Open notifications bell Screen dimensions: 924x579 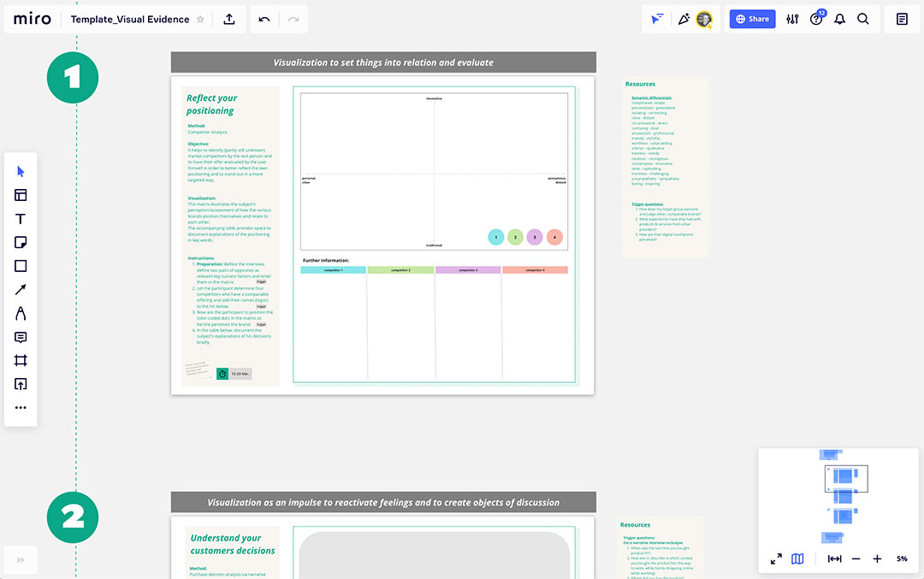click(x=840, y=19)
